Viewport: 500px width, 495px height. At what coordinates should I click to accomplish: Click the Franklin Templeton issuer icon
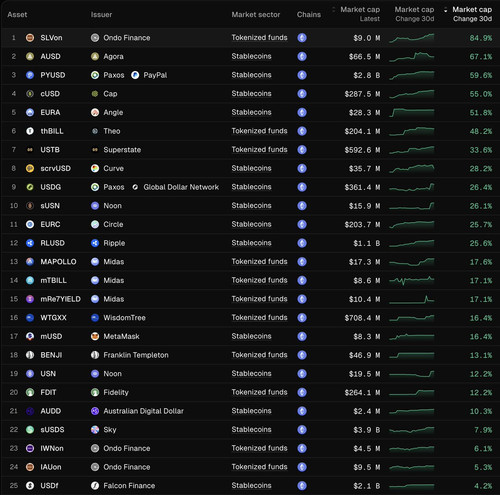(x=95, y=355)
